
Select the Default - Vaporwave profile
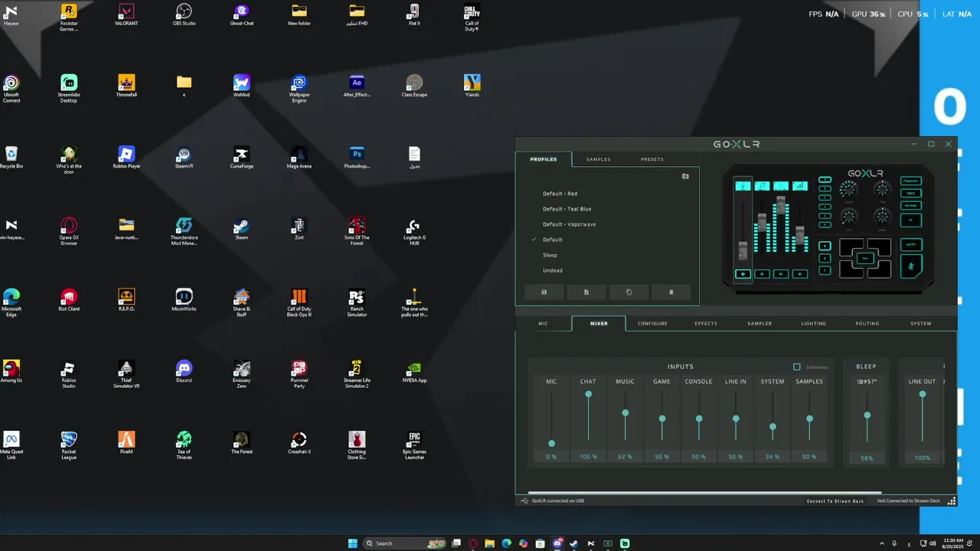(x=570, y=224)
